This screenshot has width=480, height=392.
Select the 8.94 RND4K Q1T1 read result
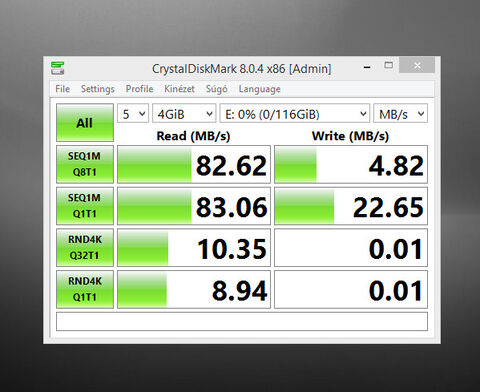click(x=194, y=289)
